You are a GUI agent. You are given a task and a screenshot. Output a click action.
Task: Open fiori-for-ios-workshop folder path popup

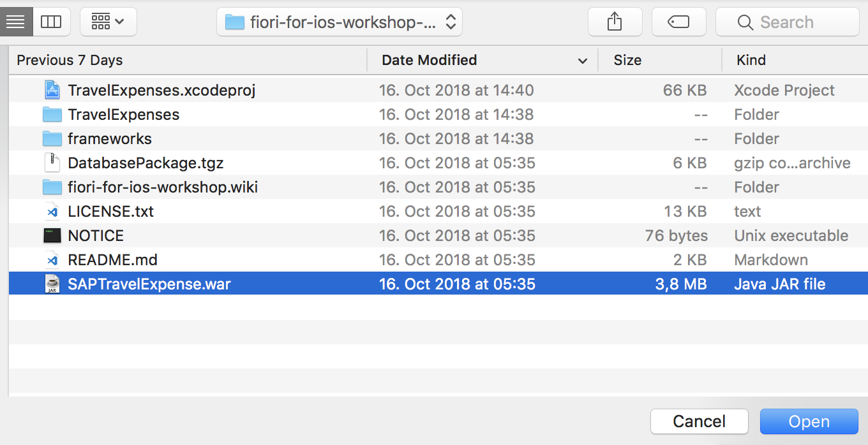click(340, 22)
